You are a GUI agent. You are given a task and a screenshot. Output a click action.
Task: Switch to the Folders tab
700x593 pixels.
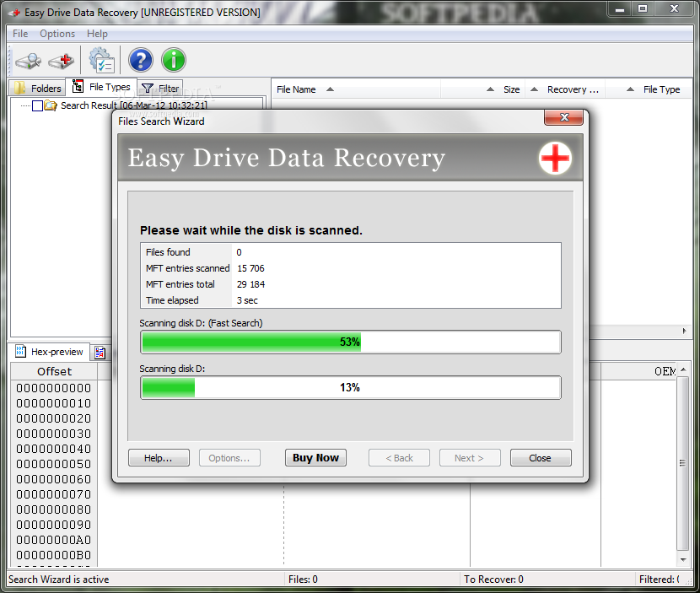click(x=37, y=88)
